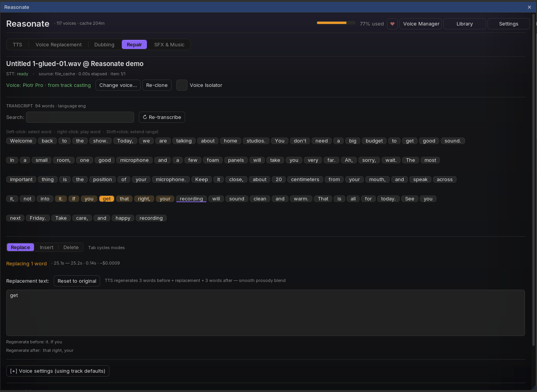Click the Re-clone button

157,85
